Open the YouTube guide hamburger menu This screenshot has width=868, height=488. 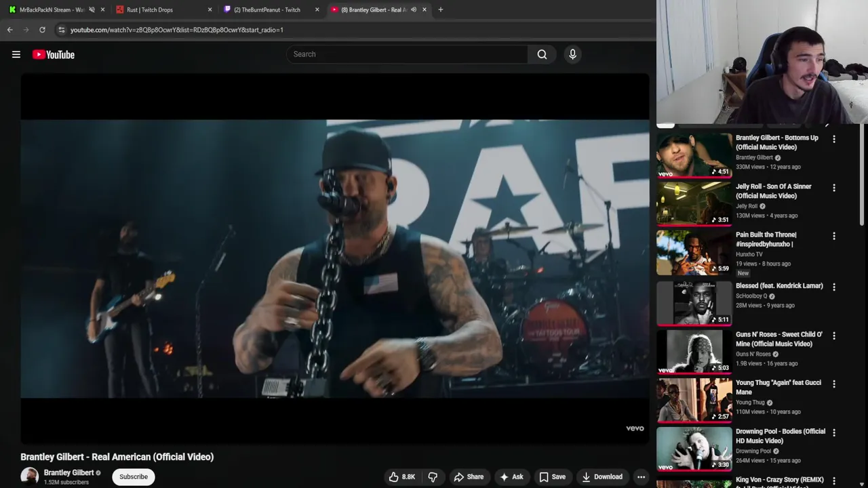[16, 54]
